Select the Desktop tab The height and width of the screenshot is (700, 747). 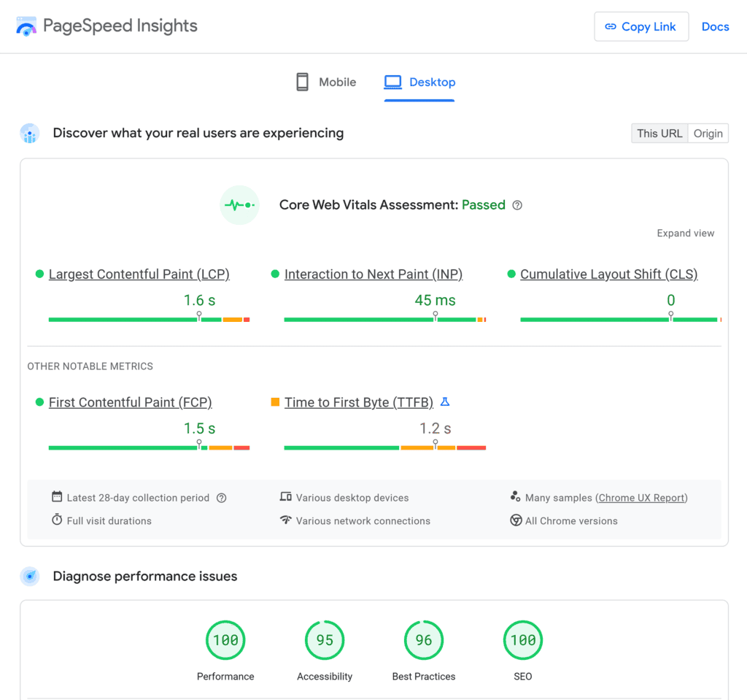[x=419, y=82]
